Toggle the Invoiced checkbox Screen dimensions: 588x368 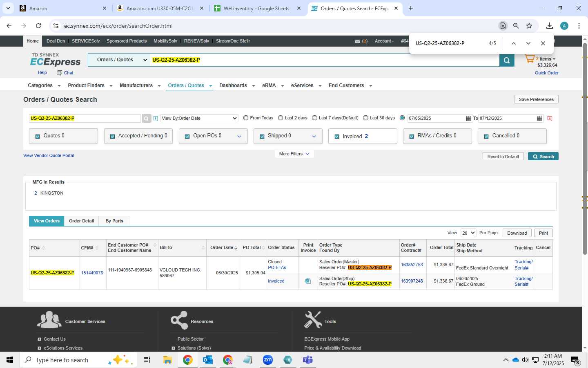click(337, 137)
